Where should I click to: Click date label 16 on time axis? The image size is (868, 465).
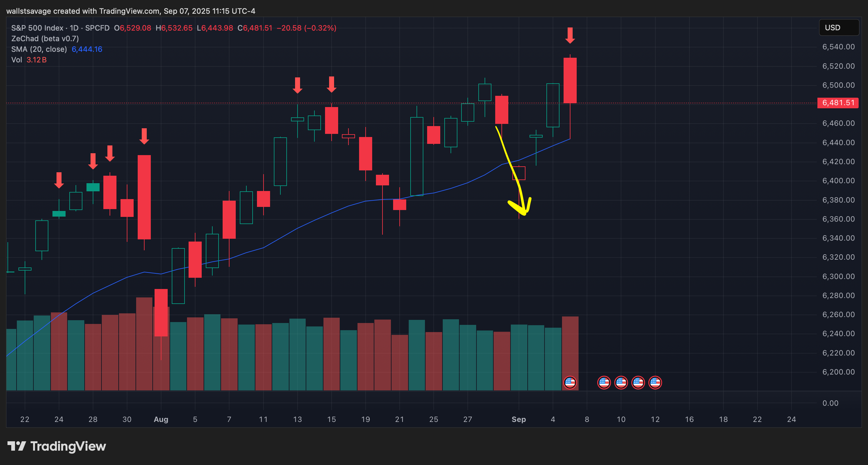[x=689, y=419]
